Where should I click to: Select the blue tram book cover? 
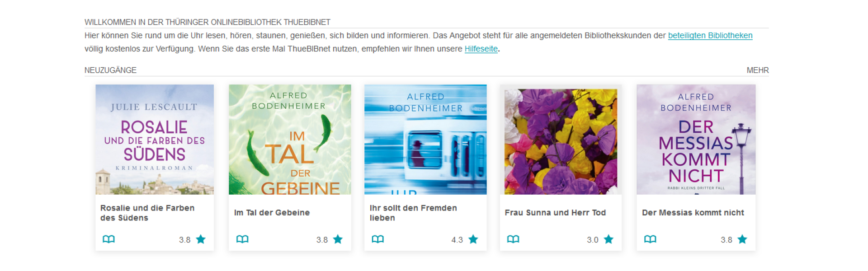425,140
